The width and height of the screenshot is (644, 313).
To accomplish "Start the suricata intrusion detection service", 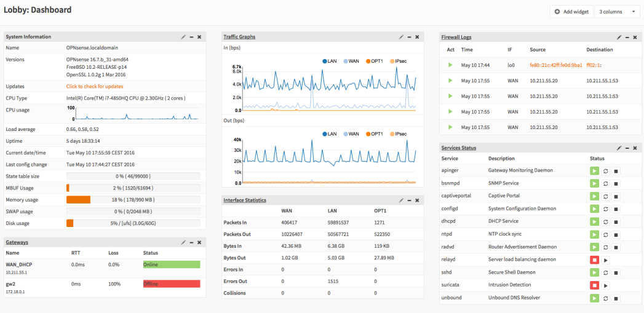I will (605, 285).
